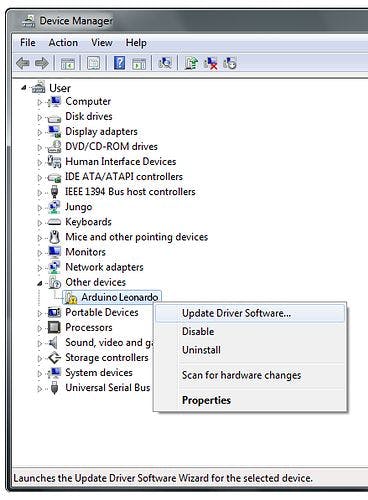Click the status bar Update Driver Wizard text
The image size is (368, 500).
(x=163, y=478)
